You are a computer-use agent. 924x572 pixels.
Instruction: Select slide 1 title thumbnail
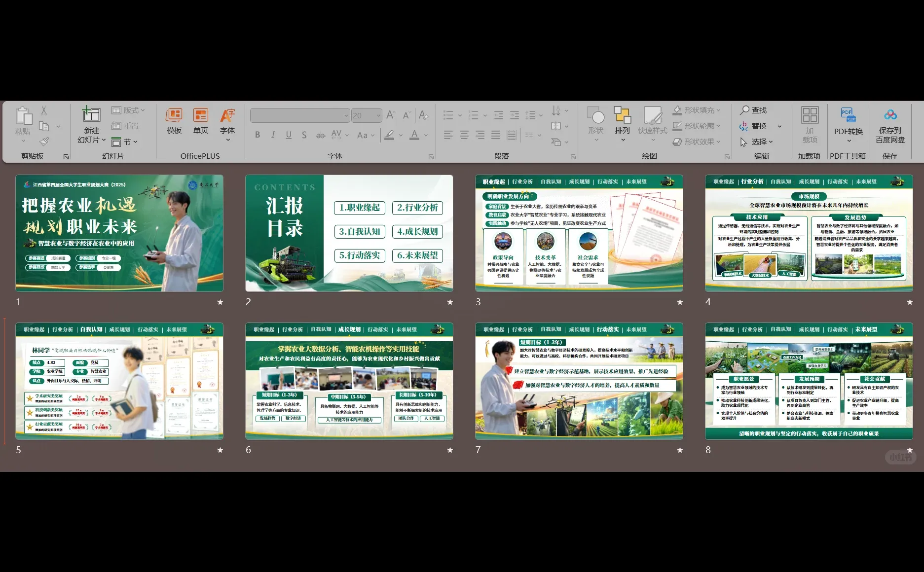click(x=119, y=233)
